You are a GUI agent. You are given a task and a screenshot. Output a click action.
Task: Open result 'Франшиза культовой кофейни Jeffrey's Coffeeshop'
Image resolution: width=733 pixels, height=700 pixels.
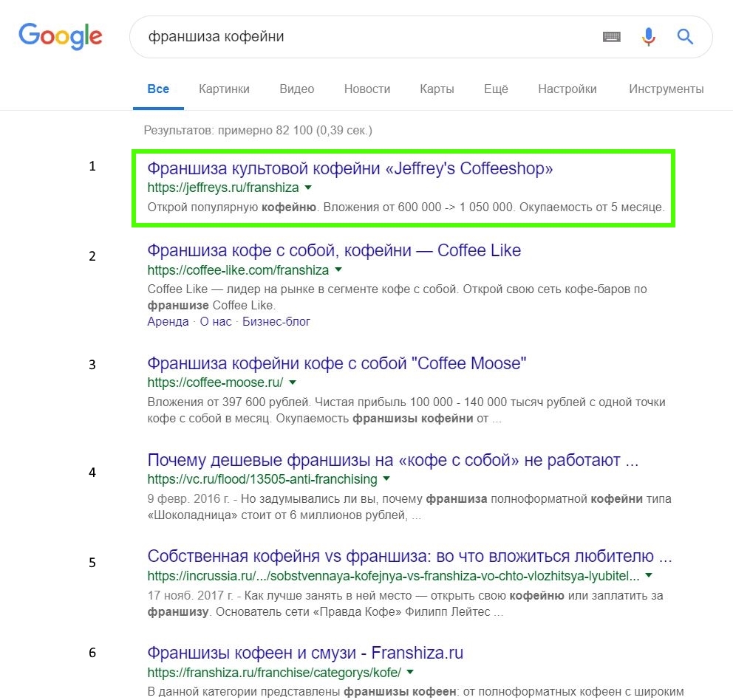click(350, 168)
